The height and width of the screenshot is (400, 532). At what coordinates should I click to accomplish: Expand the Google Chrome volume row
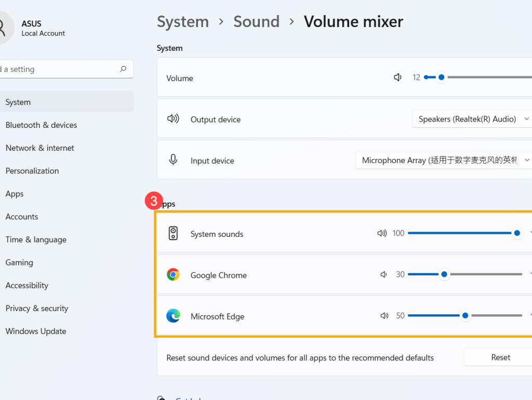(529, 274)
